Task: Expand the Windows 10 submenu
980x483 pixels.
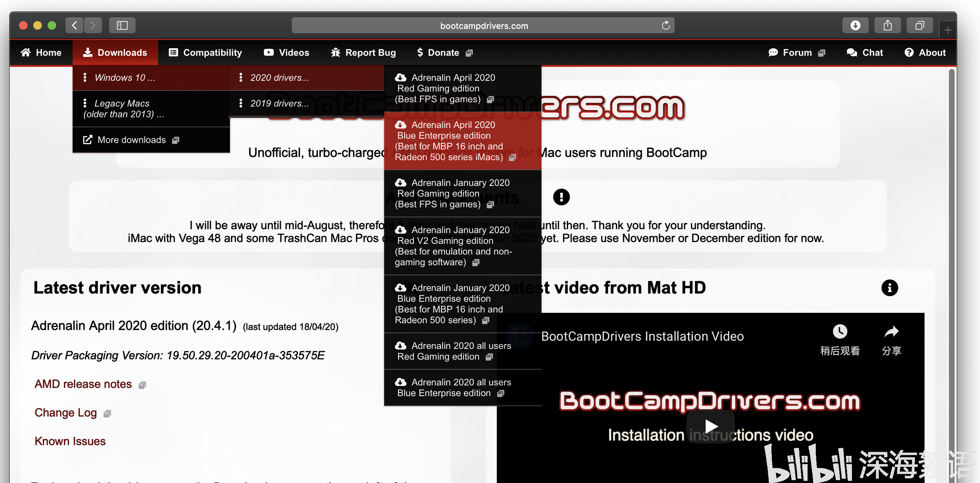Action: point(151,78)
